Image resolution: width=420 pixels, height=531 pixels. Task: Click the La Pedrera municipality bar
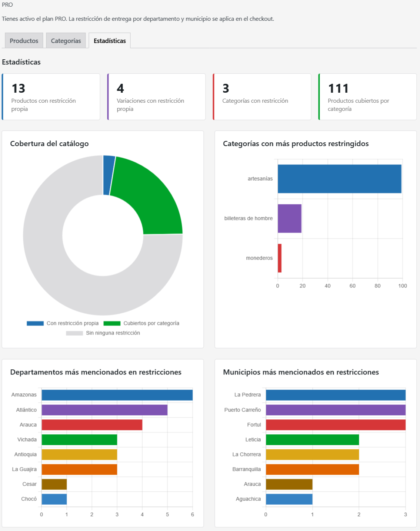tap(336, 395)
